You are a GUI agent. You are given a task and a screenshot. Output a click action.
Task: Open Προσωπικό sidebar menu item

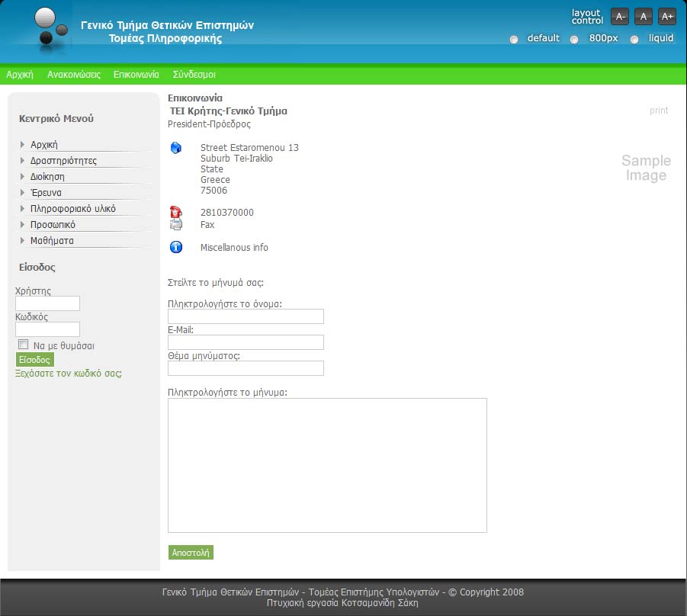click(x=53, y=224)
